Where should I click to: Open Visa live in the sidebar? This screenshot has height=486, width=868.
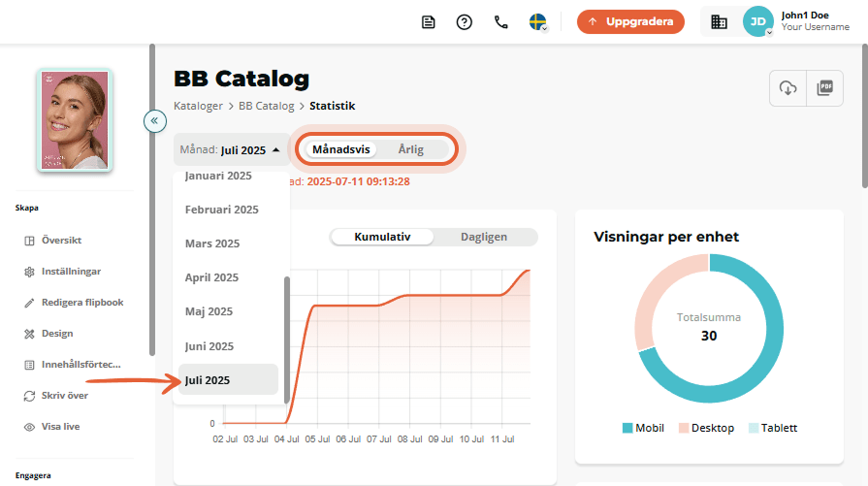(x=60, y=426)
